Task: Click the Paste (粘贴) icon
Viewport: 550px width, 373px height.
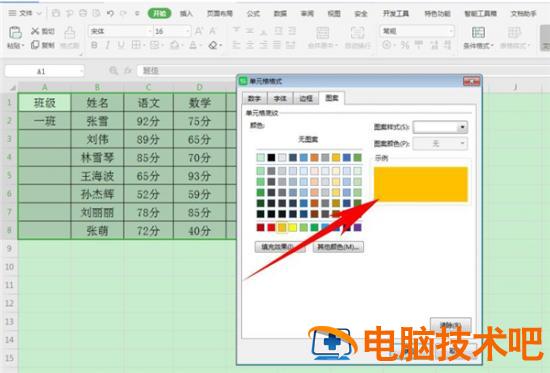Action: (15, 33)
